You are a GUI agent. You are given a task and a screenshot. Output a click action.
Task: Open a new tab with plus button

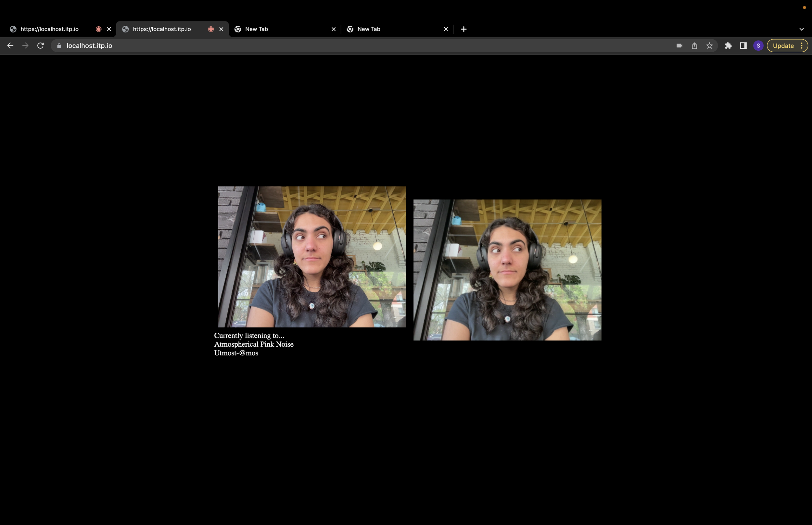463,29
